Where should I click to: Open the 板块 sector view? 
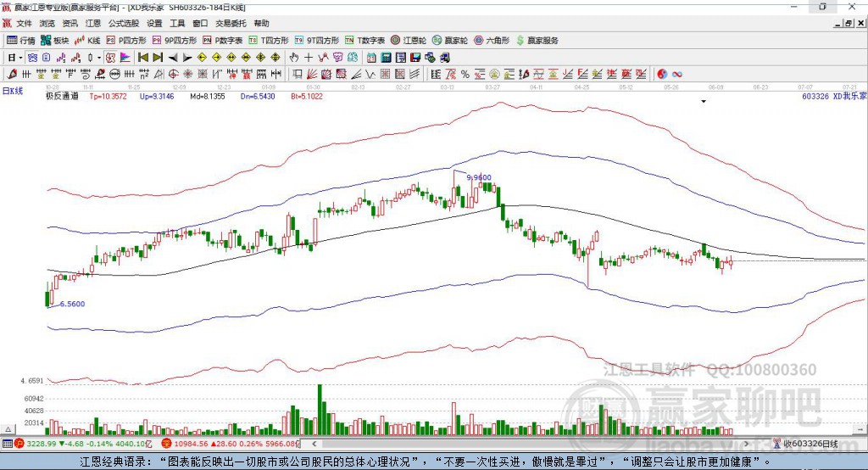(55, 41)
